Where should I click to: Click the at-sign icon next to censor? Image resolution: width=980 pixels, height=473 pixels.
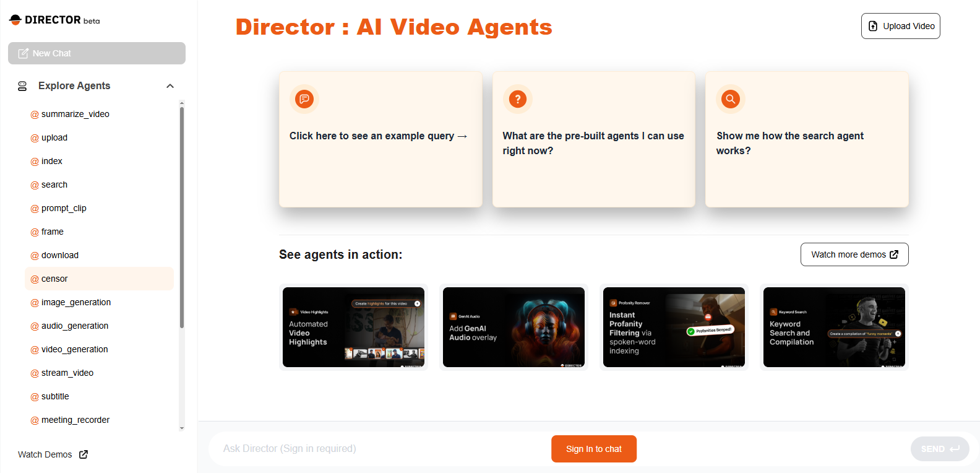click(35, 279)
